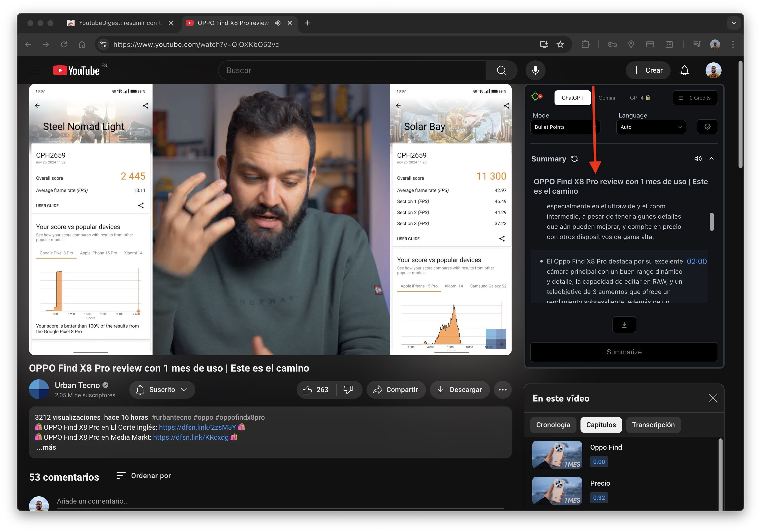
Task: Open the media control toolbar icon
Action: [697, 44]
